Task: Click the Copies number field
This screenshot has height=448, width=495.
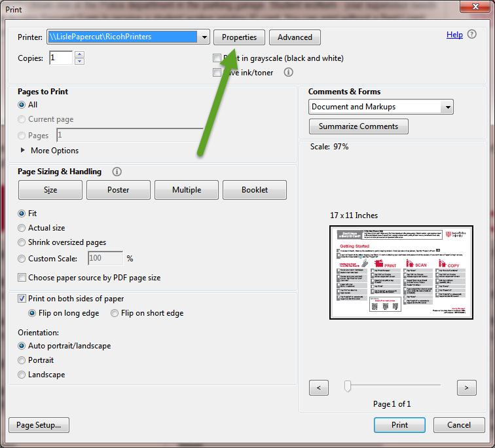Action: click(60, 58)
